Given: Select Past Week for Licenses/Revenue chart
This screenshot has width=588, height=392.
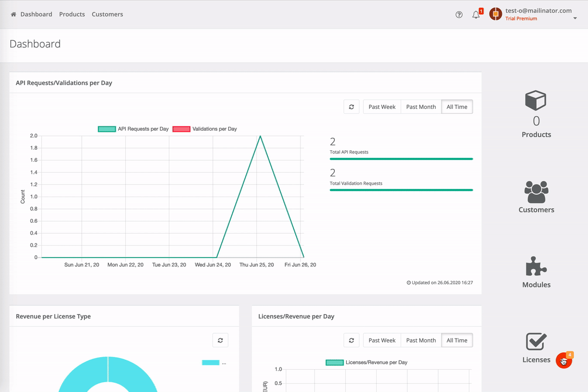Looking at the screenshot, I should point(382,340).
